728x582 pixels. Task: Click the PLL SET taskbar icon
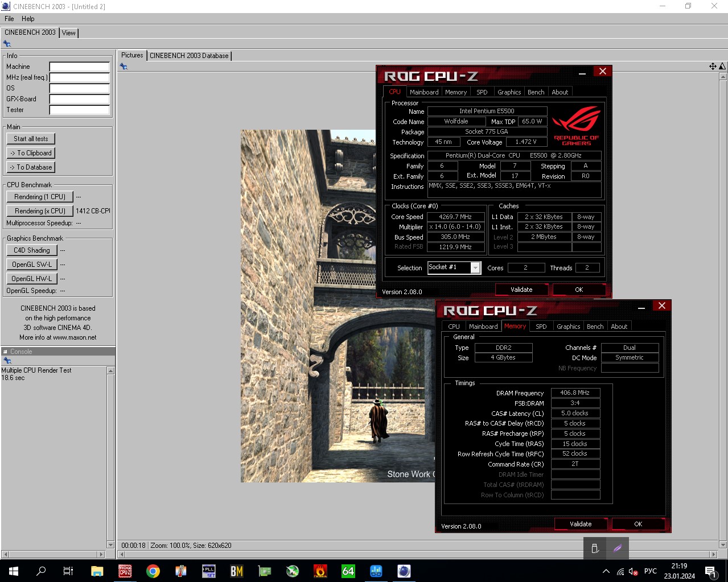click(x=209, y=571)
